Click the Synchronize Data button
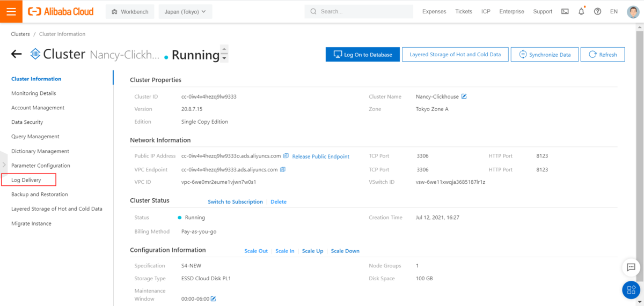Image resolution: width=644 pixels, height=306 pixels. click(545, 54)
